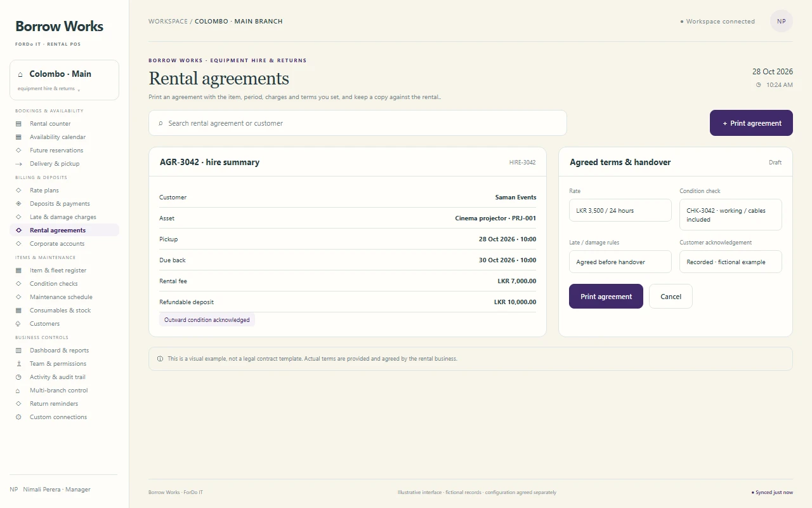Open Customers menu item
Screen dimensions: 812x508
click(64, 324)
